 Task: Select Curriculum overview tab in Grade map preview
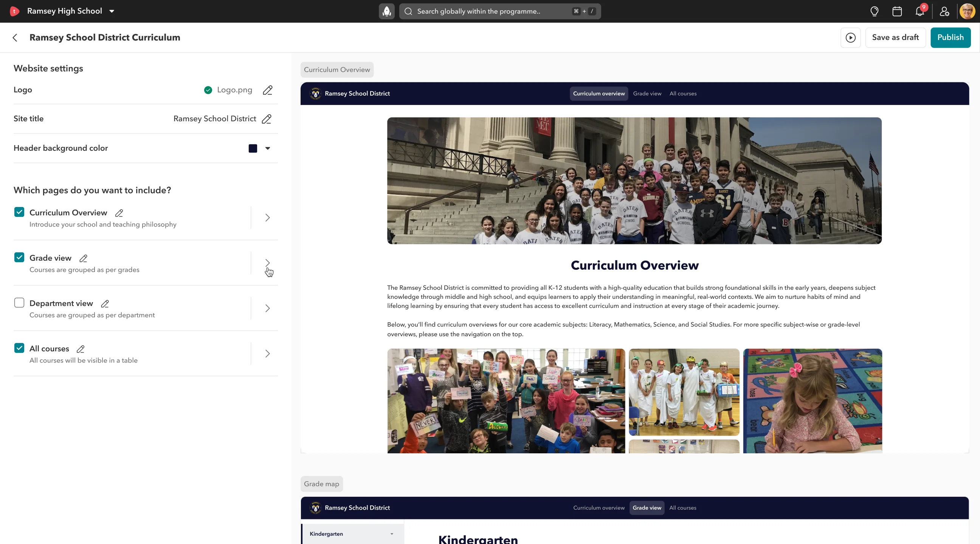coord(599,508)
